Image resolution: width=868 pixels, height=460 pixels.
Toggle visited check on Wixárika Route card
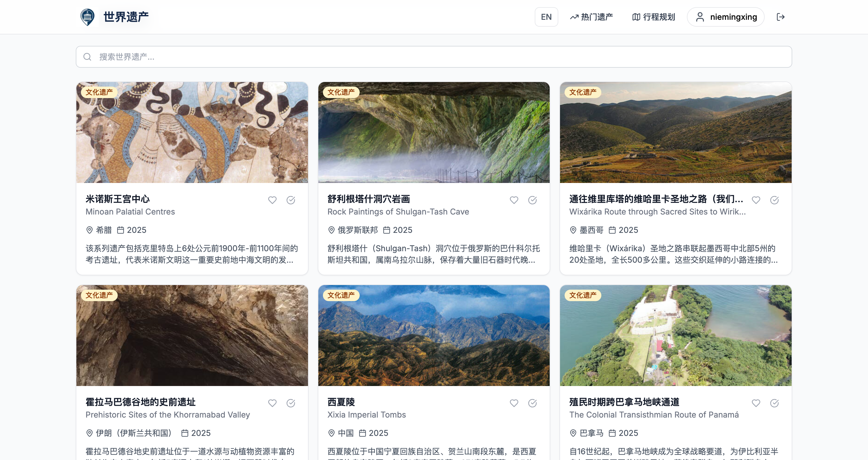[x=774, y=200]
